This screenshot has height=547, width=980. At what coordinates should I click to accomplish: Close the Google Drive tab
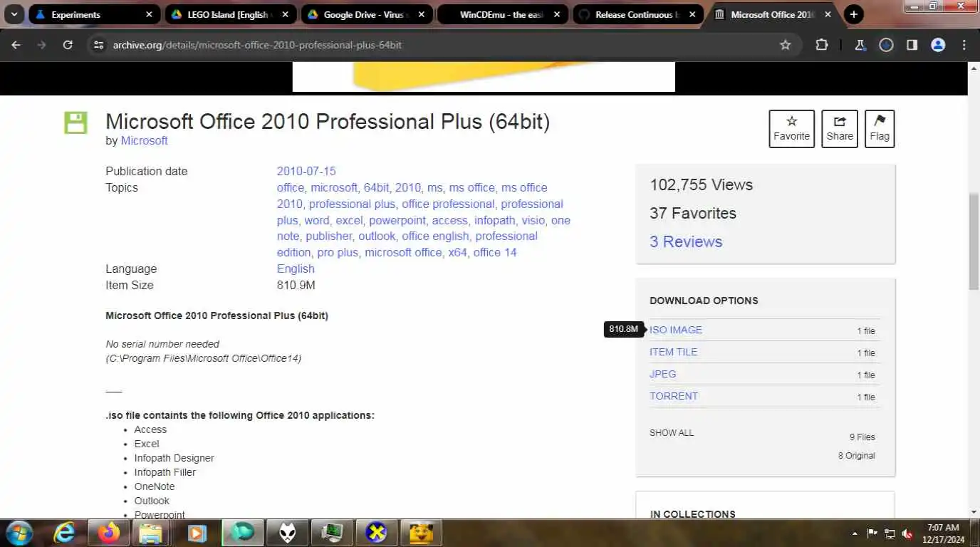(x=421, y=14)
